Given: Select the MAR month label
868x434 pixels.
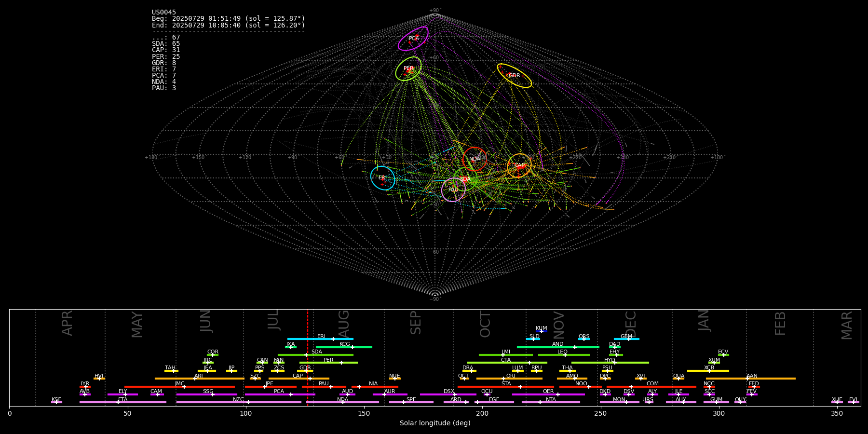Looking at the screenshot, I should click(x=847, y=325).
